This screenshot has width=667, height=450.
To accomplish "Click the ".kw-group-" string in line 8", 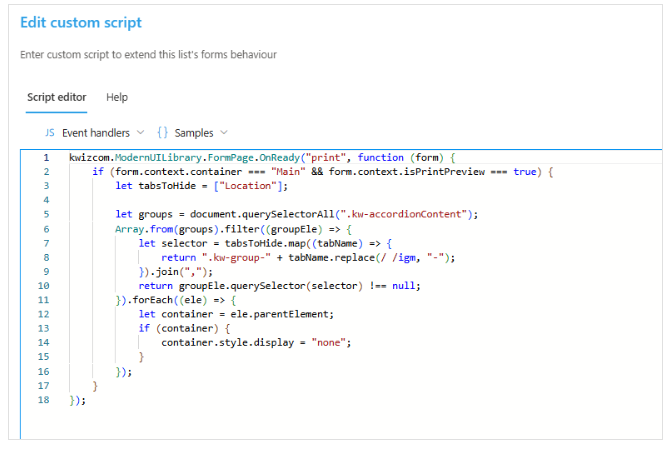I will 236,258.
